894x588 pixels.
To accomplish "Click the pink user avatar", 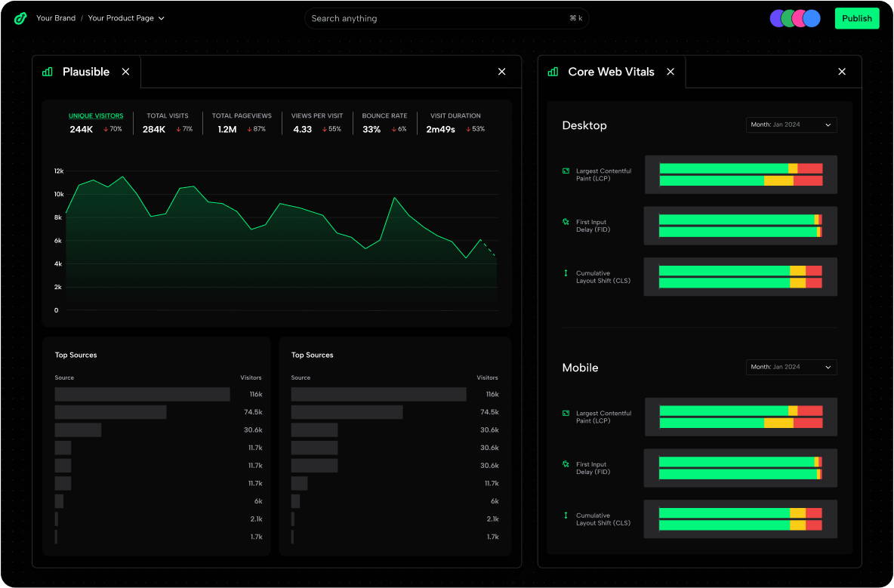I will coord(800,18).
